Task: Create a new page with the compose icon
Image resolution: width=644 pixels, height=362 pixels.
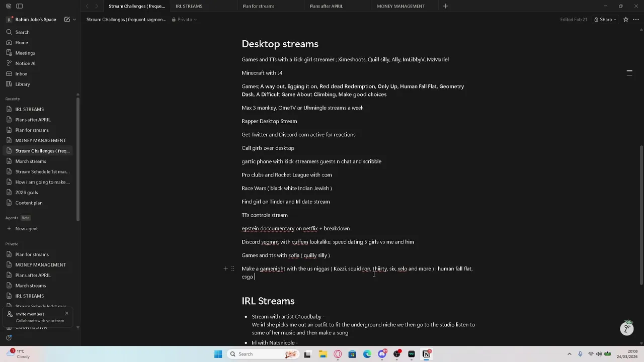Action: click(67, 20)
